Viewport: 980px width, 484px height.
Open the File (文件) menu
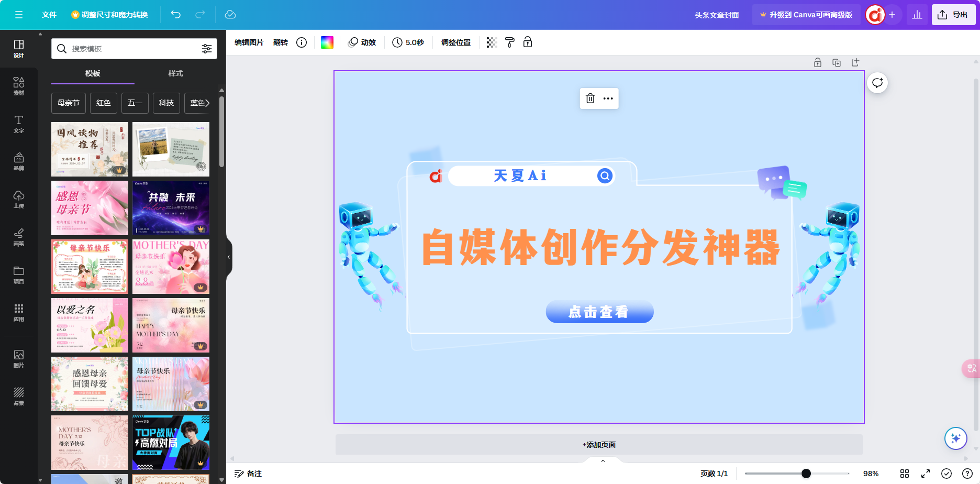49,15
